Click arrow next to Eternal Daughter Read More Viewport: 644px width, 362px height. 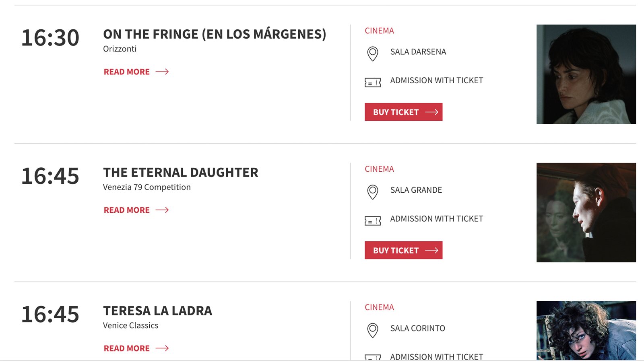[162, 210]
